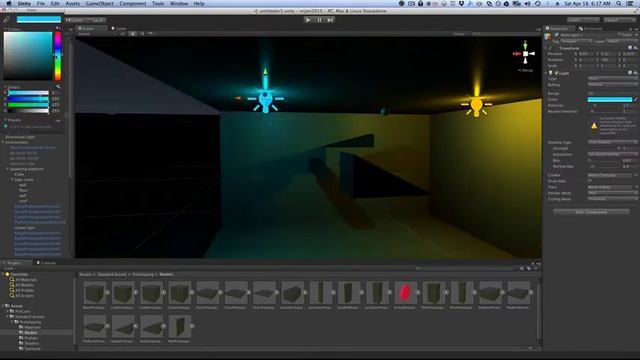This screenshot has height=360, width=640.
Task: Toggle the Draw Halo checkbox
Action: 590,181
